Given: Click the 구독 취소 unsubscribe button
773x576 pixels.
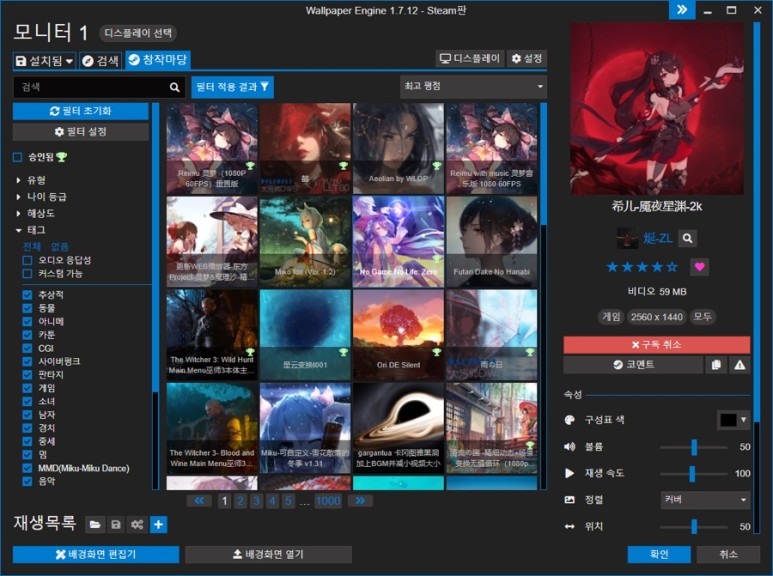Looking at the screenshot, I should [x=657, y=345].
